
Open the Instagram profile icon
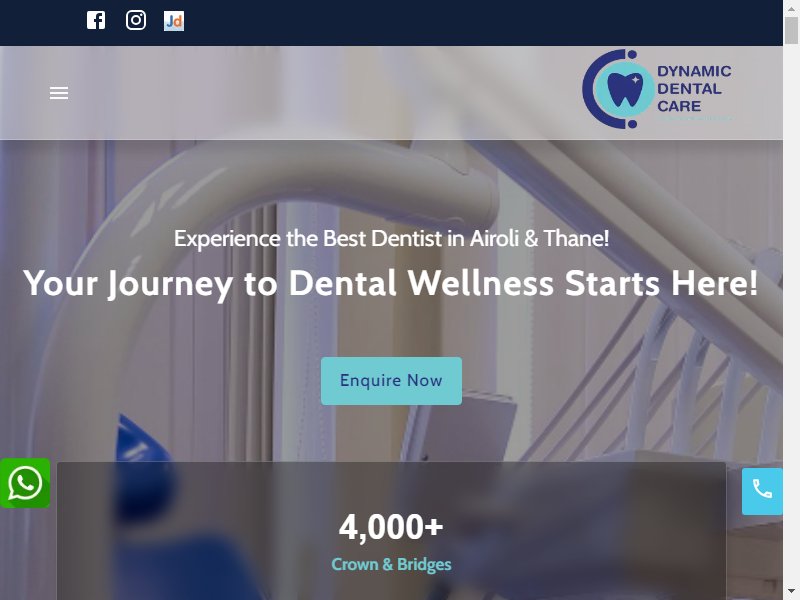click(x=136, y=20)
